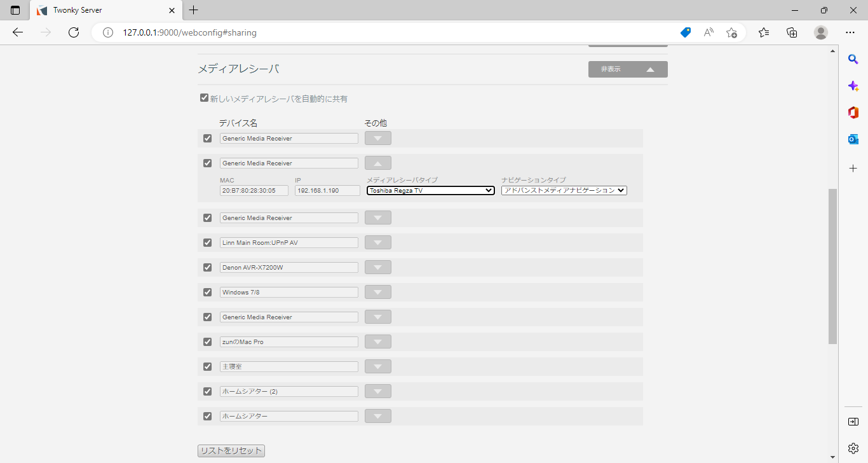The image size is (868, 463).
Task: Reload the Twonky Server page
Action: click(x=74, y=32)
